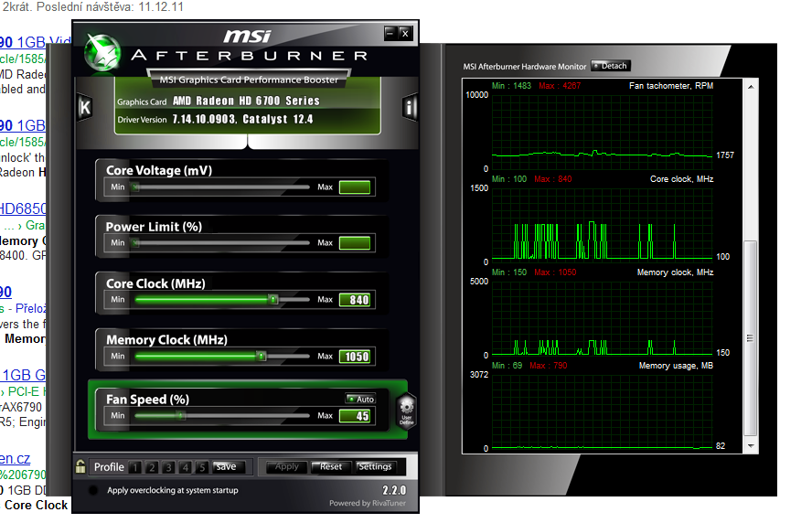Open the Kombustor K side button
This screenshot has width=812, height=523.
coord(84,108)
